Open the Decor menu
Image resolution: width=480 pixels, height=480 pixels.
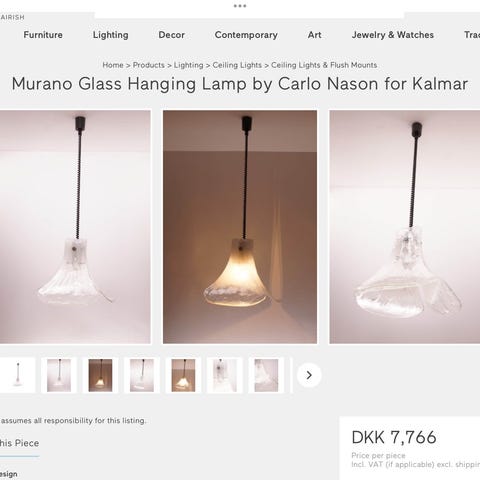tap(171, 35)
